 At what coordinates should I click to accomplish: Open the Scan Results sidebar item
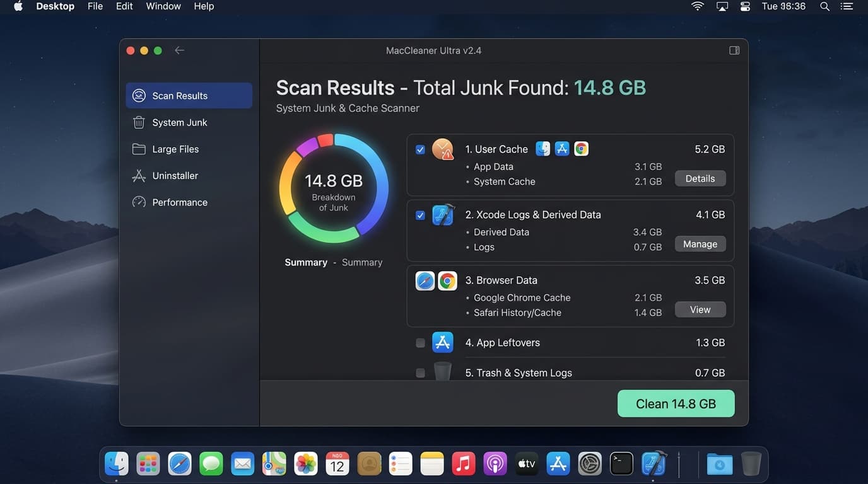click(189, 96)
